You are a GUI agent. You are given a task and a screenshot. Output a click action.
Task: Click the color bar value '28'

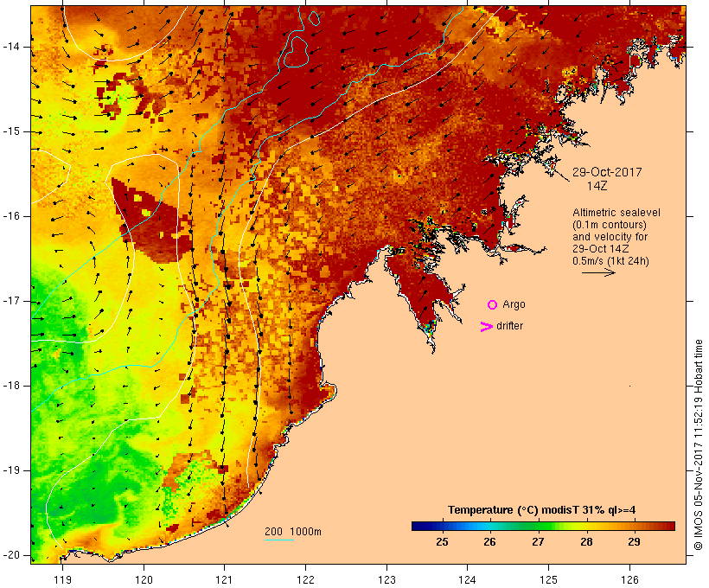pyautogui.click(x=586, y=542)
